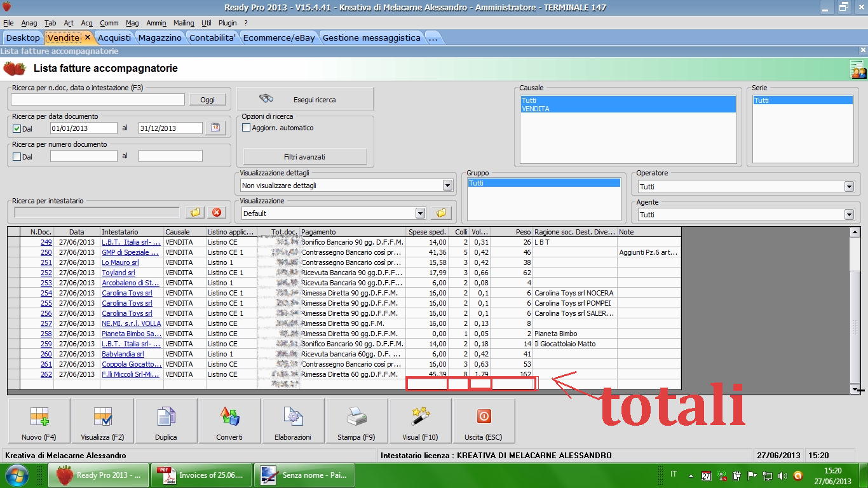Click the Oggi button
The image size is (868, 488).
click(x=208, y=100)
